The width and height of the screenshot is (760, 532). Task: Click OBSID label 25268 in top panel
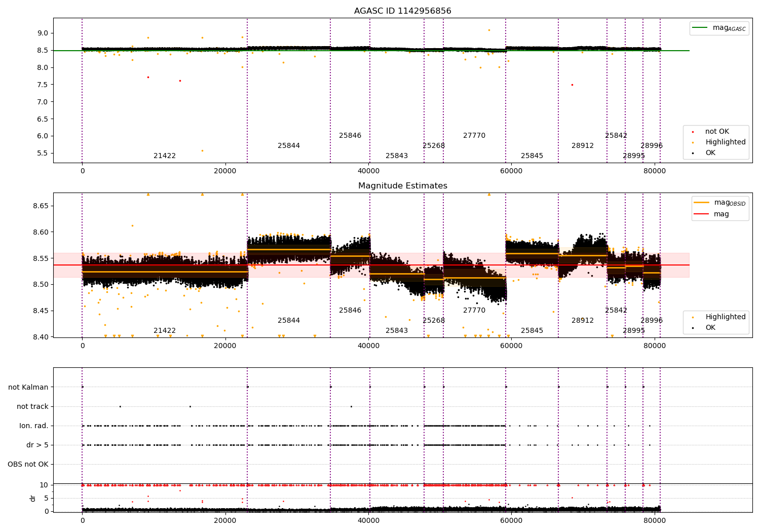click(x=434, y=146)
